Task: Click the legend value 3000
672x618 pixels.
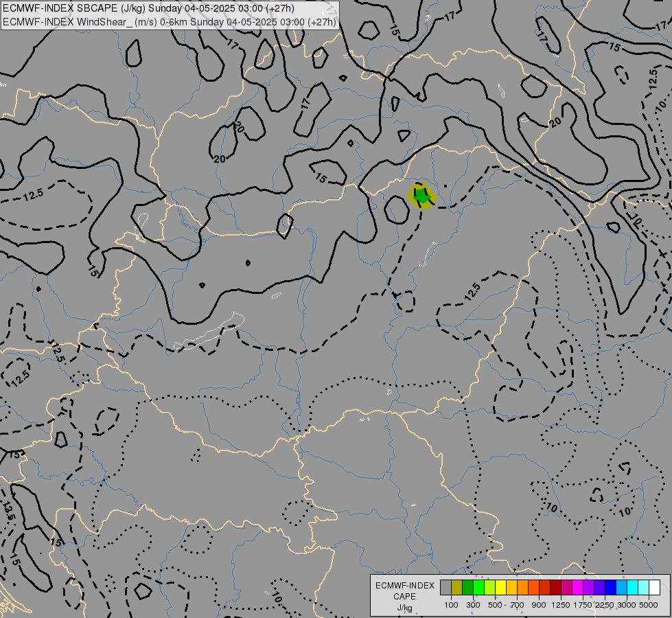Action: point(627,605)
